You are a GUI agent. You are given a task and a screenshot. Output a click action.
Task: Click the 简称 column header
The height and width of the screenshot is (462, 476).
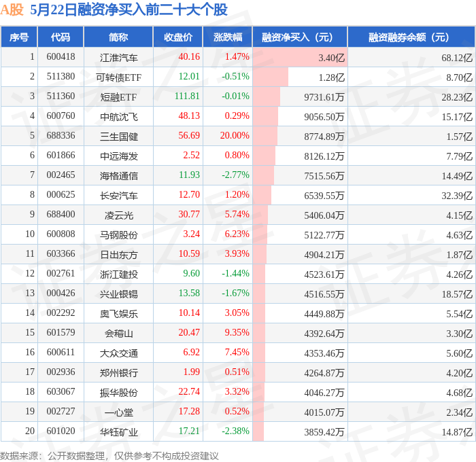[x=118, y=37]
